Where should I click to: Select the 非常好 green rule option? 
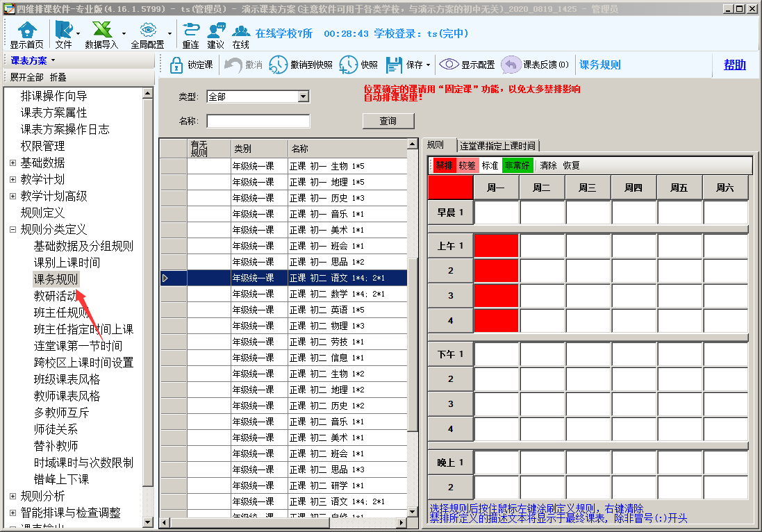pyautogui.click(x=517, y=165)
